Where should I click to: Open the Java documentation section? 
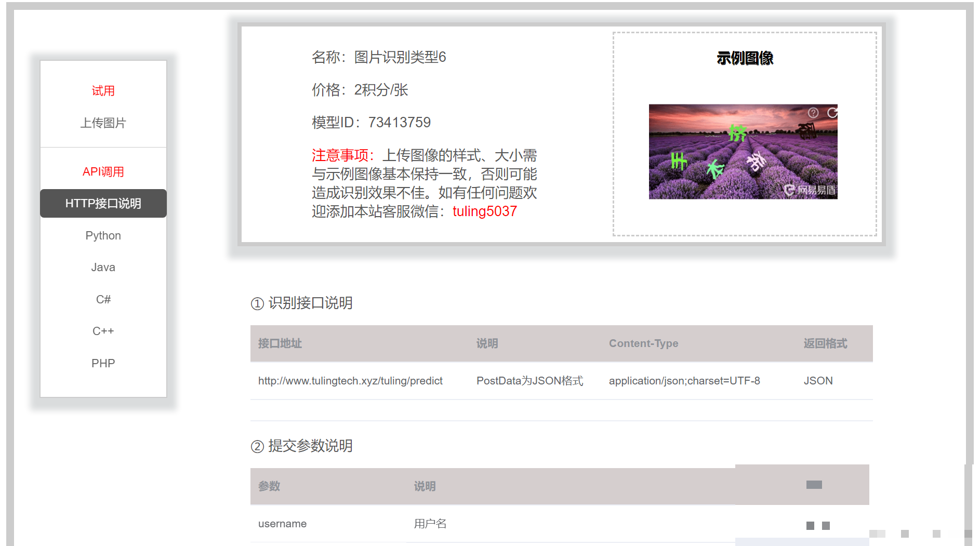pos(103,267)
